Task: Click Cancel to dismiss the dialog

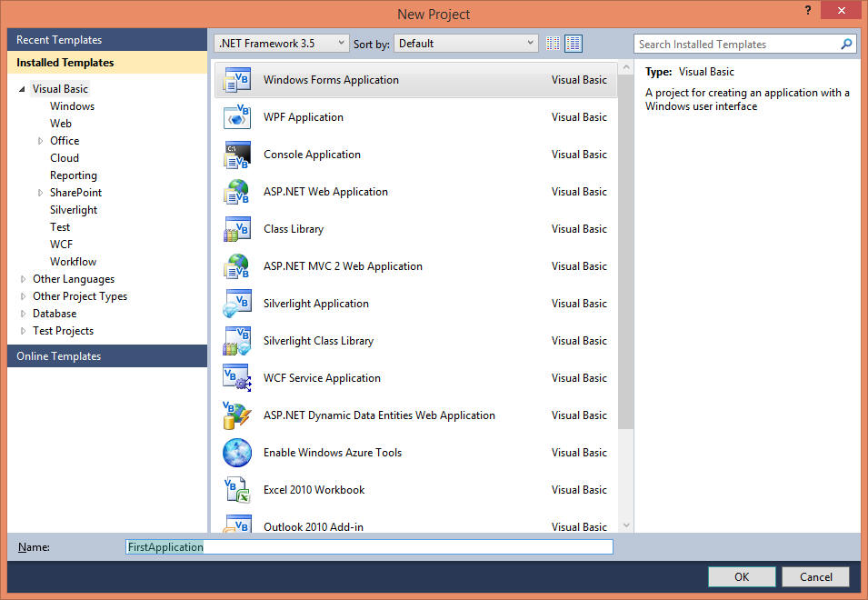Action: click(815, 576)
